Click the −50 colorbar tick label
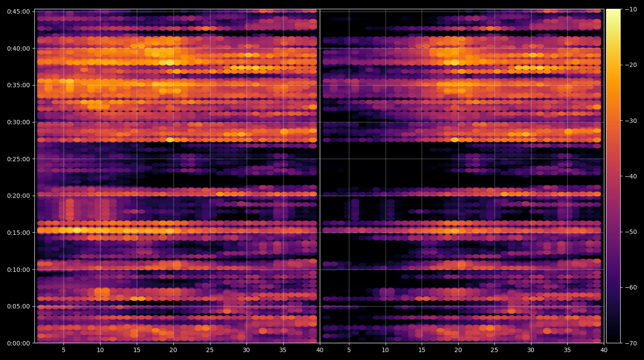Screen dimensions: 644x360 pos(631,232)
